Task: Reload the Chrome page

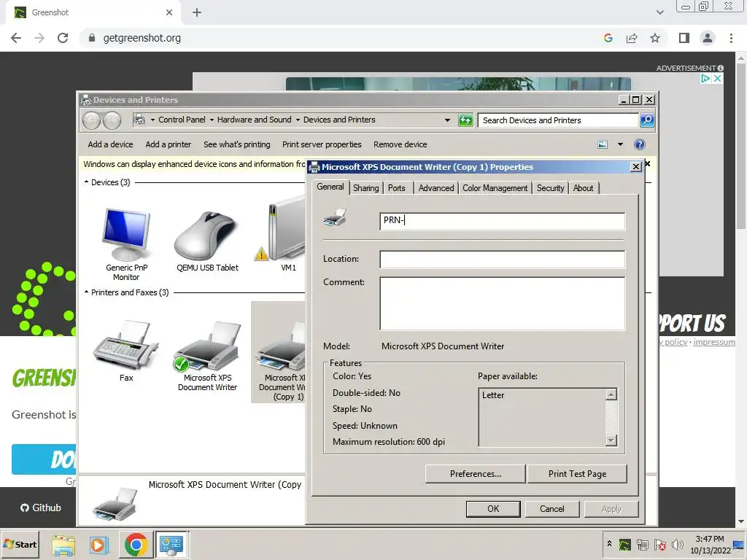Action: [x=63, y=38]
